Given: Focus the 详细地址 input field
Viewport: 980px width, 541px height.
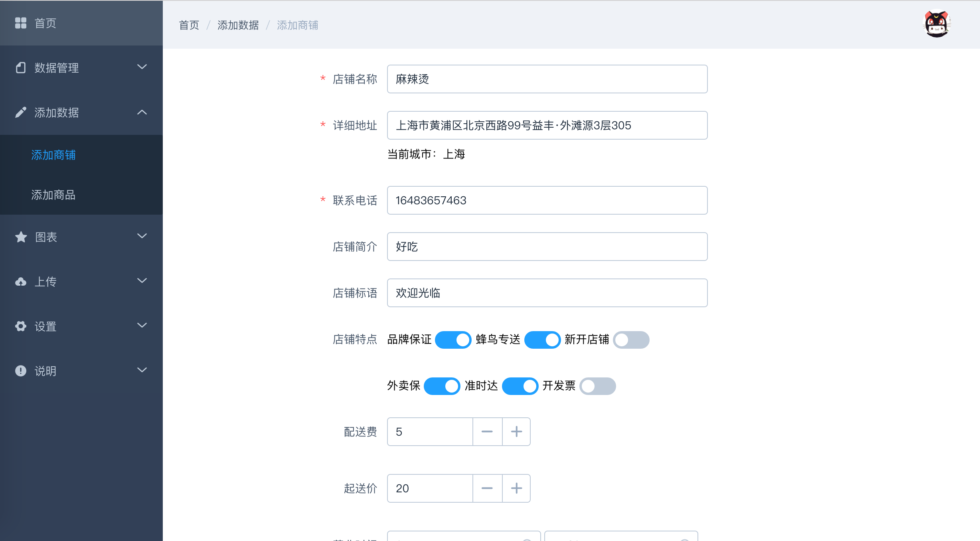Looking at the screenshot, I should tap(547, 125).
